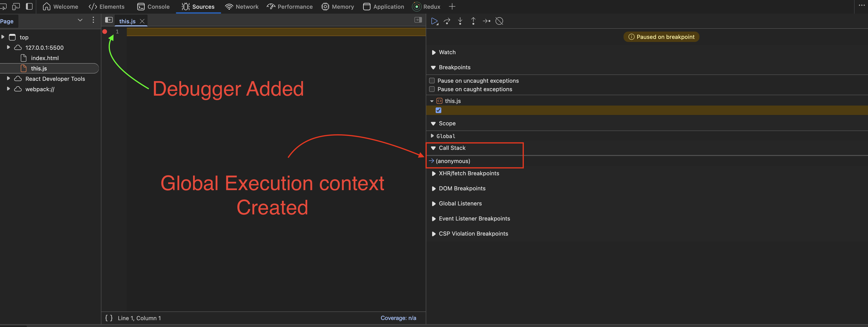Click the cloud icon next to webpack://
868x327 pixels.
pyautogui.click(x=18, y=89)
